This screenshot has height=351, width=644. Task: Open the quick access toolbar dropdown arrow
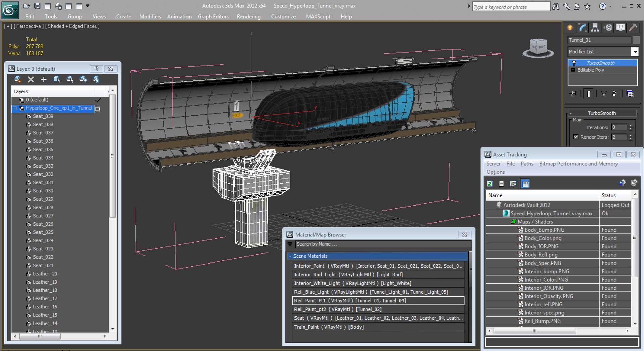(88, 6)
